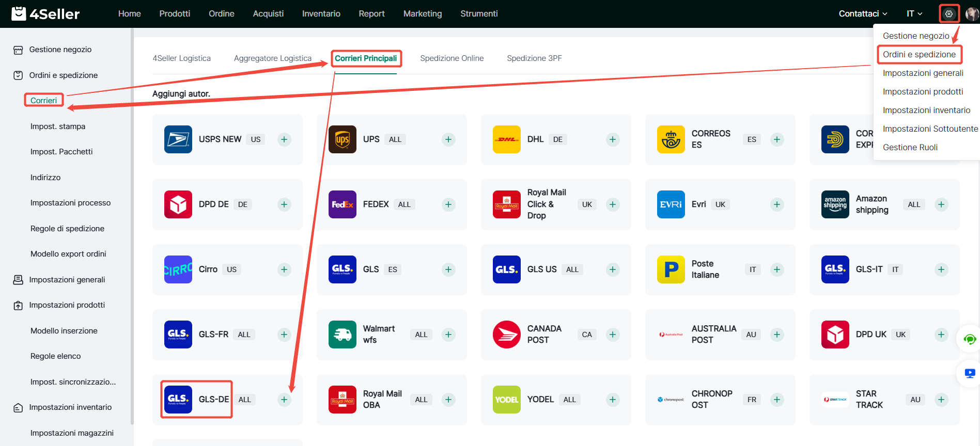
Task: Add CORREOS ES carrier with plus icon
Action: (x=777, y=139)
